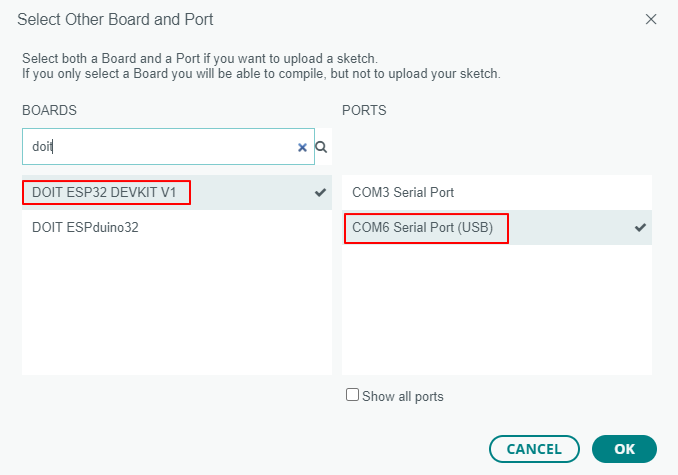Choose the COM6 Serial Port (USB)
Screen dimensions: 678x475
click(x=497, y=227)
